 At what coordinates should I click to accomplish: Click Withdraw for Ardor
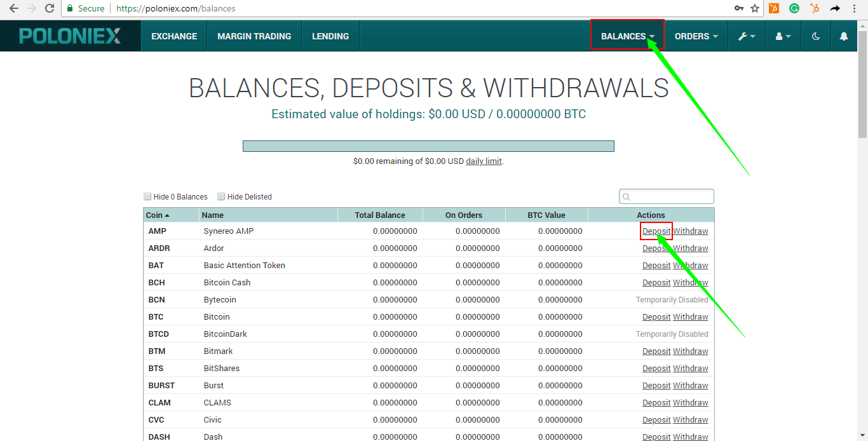tap(691, 248)
